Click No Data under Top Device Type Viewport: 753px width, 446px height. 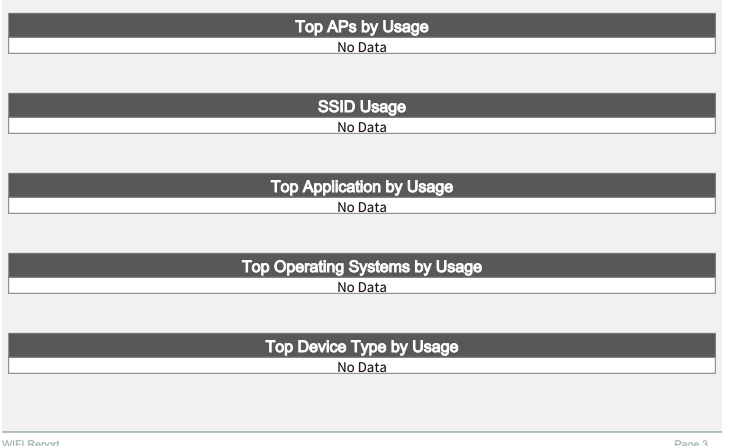coord(362,367)
